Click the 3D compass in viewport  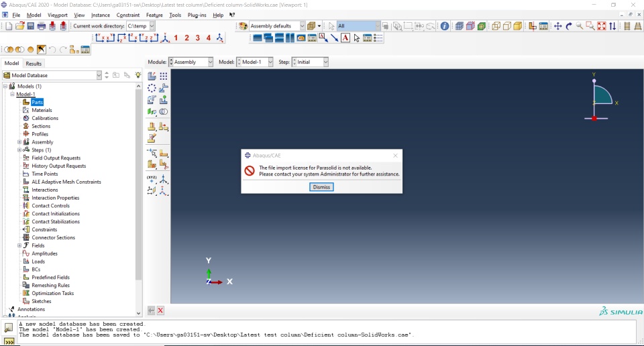(x=600, y=97)
